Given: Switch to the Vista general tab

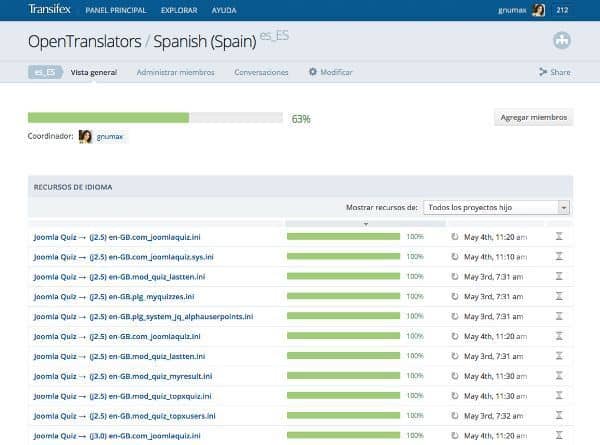Looking at the screenshot, I should click(94, 72).
